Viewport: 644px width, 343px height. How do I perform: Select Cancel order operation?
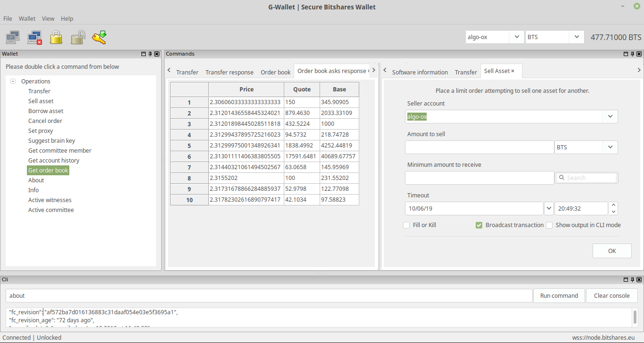click(x=45, y=121)
